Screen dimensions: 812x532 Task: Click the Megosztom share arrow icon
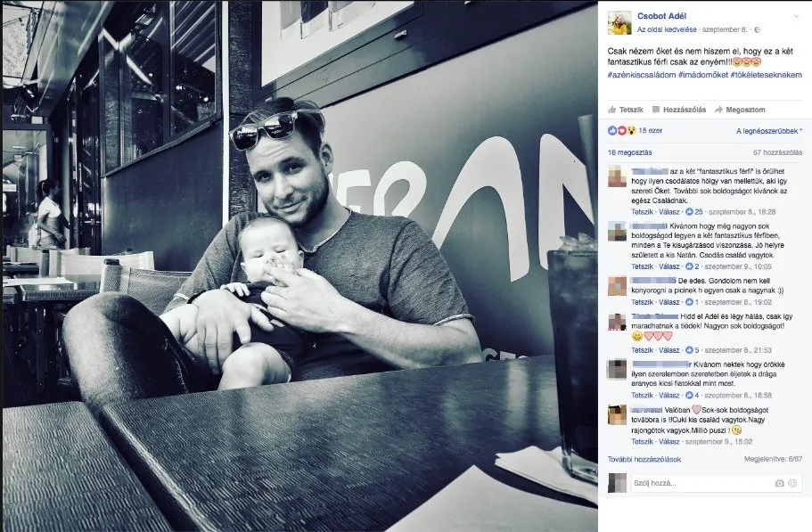point(718,110)
